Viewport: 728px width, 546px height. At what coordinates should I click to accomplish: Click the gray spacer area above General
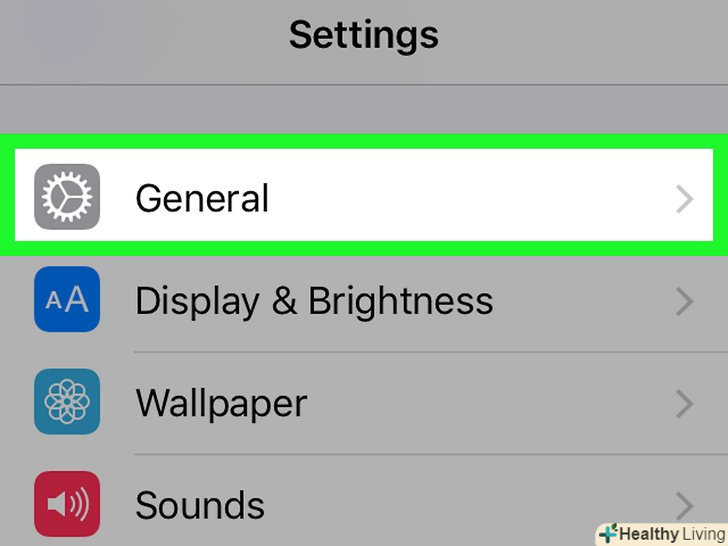(x=364, y=110)
